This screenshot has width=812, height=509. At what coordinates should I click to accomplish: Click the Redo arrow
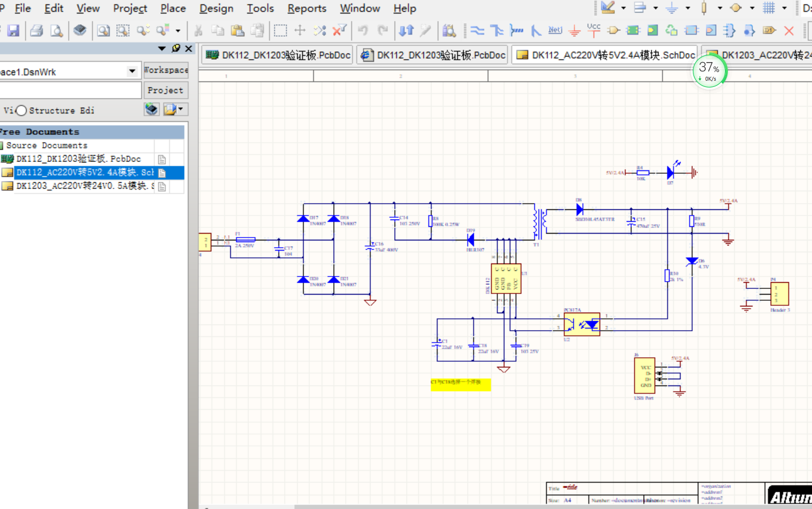383,30
